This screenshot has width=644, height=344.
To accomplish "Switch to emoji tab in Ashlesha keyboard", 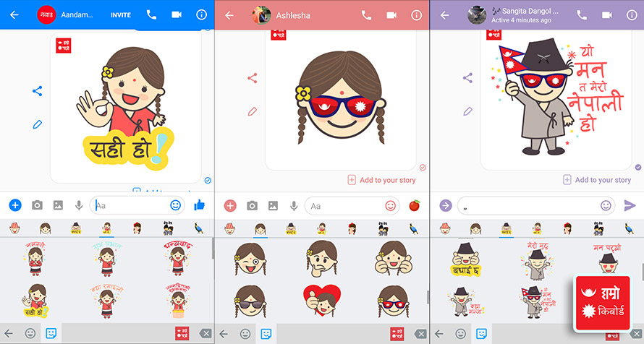I will 245,334.
